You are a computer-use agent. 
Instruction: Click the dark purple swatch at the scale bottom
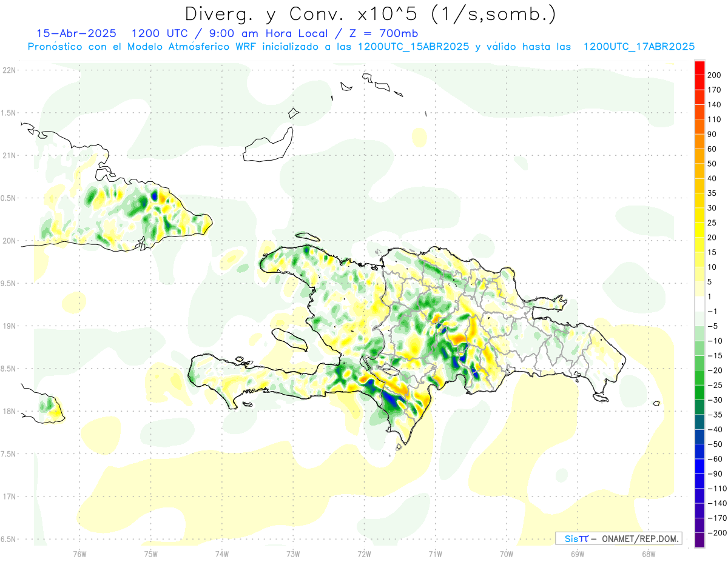pos(699,540)
